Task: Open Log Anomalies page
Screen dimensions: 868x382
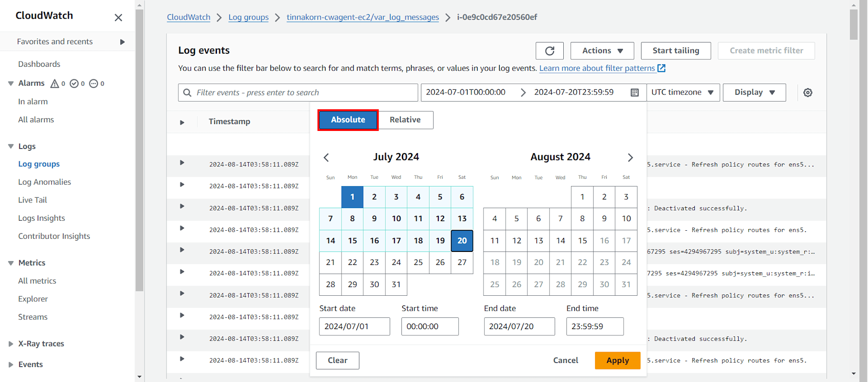Action: point(45,182)
